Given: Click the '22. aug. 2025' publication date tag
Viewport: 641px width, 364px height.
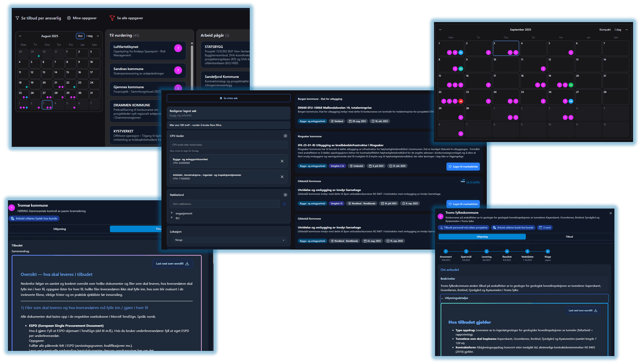Looking at the screenshot, I should click(x=372, y=241).
